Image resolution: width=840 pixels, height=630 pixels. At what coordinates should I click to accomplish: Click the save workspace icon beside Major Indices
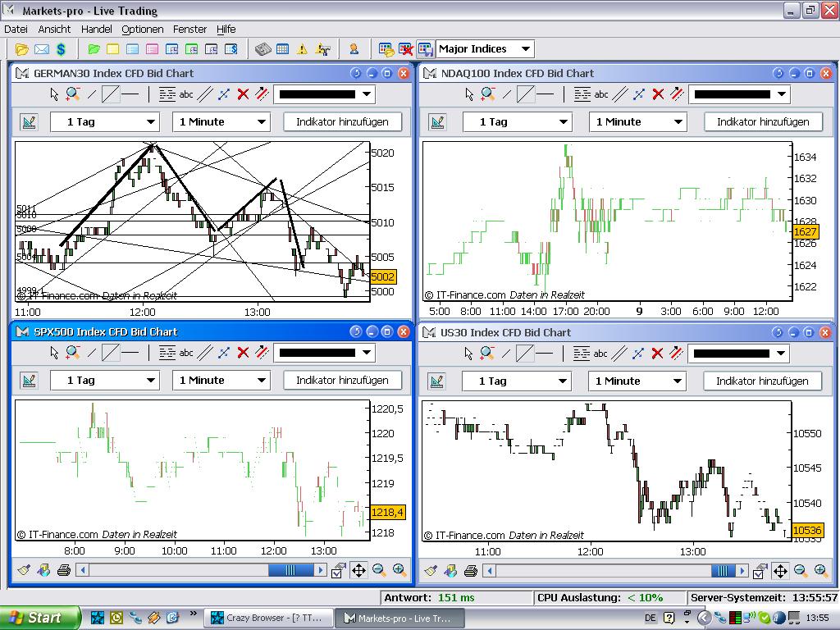[425, 49]
